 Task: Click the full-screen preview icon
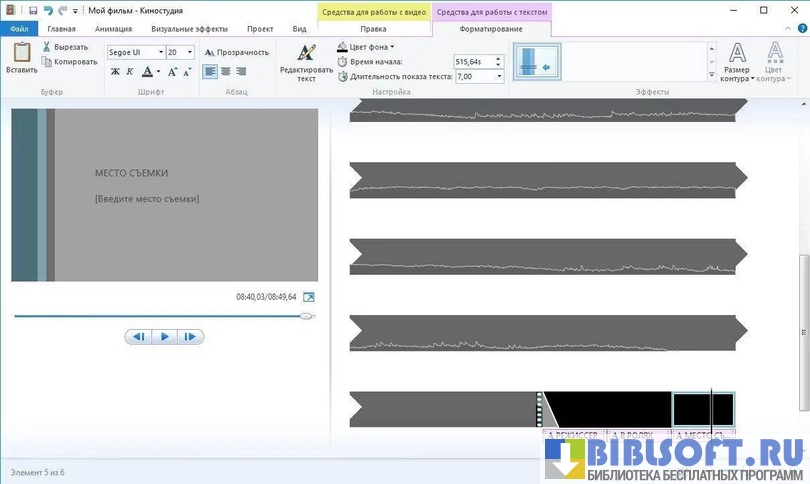point(309,297)
